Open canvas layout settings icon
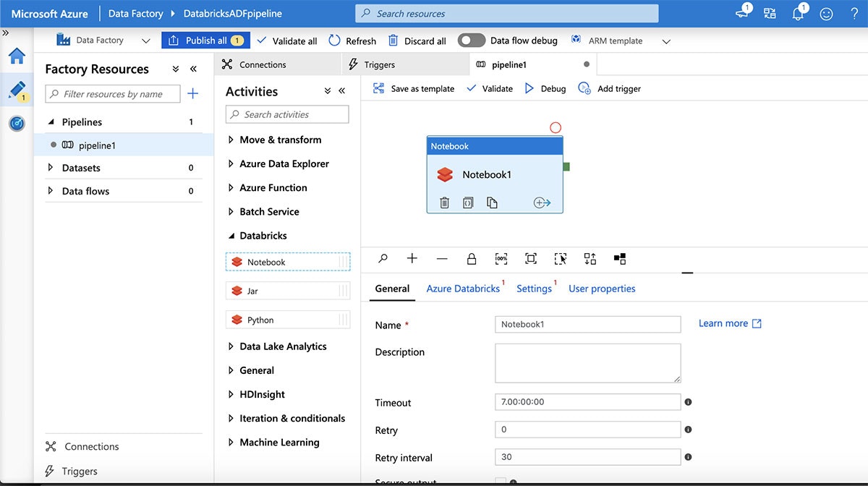 pyautogui.click(x=620, y=258)
